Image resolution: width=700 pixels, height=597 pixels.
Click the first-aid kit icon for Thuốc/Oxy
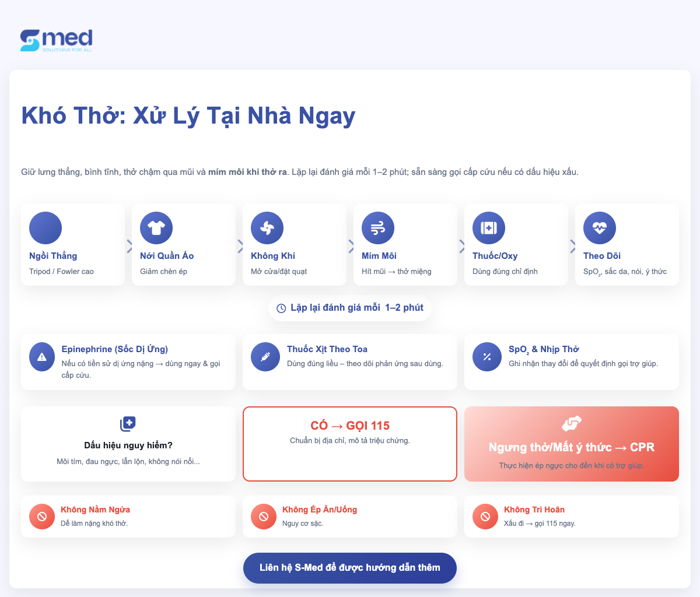[x=489, y=228]
